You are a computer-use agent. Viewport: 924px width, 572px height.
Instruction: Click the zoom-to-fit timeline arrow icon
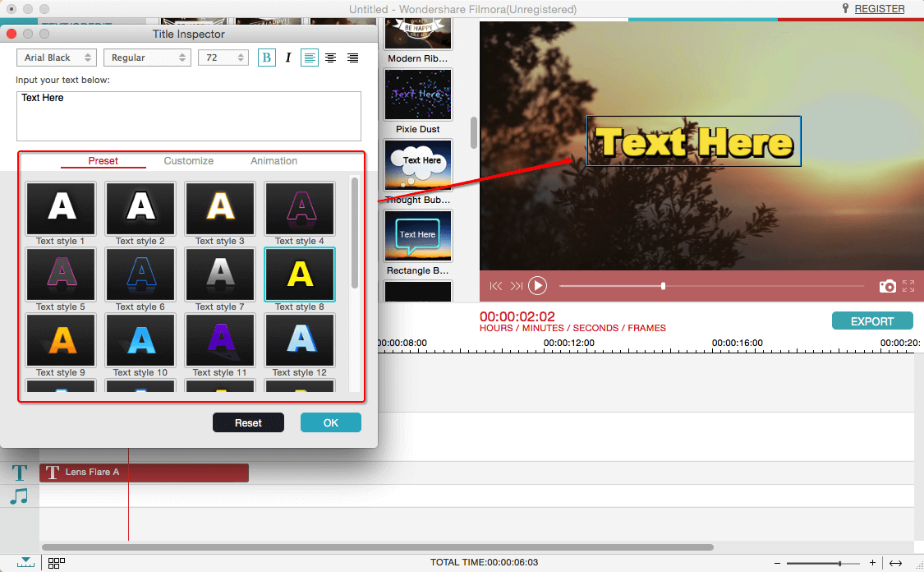click(896, 563)
